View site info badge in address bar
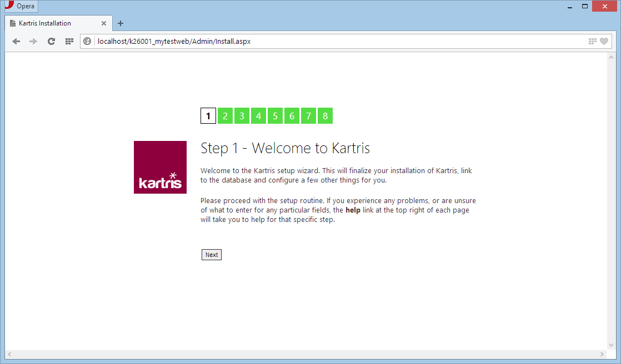The width and height of the screenshot is (621, 364). click(87, 41)
